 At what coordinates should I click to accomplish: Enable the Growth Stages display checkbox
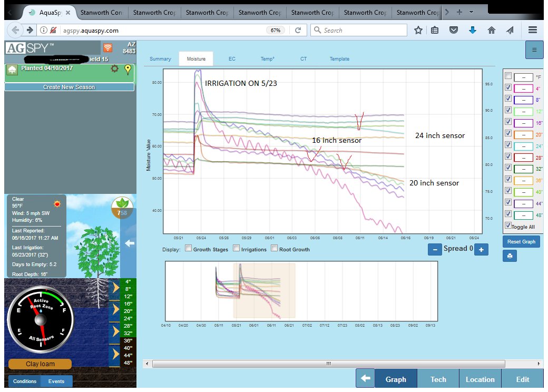188,248
